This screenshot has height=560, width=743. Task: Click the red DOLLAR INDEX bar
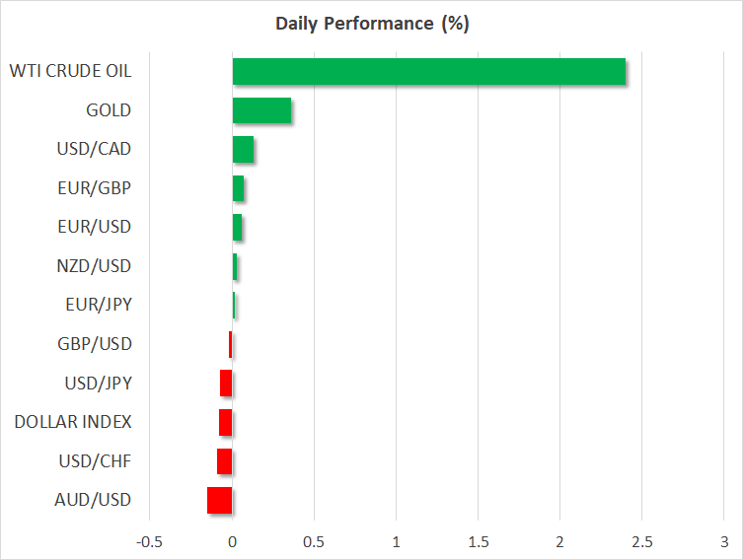225,423
